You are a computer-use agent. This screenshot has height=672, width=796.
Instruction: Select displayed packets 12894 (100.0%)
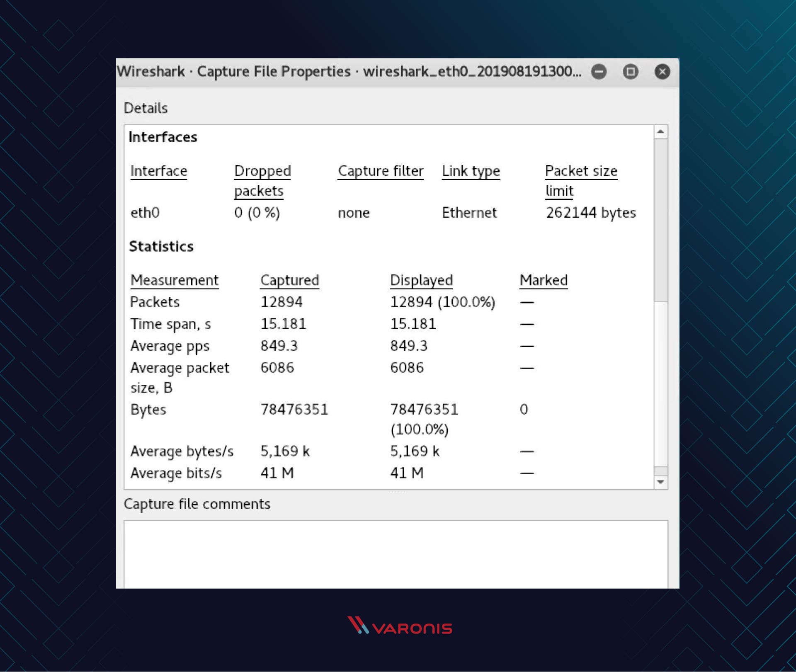[x=443, y=302]
